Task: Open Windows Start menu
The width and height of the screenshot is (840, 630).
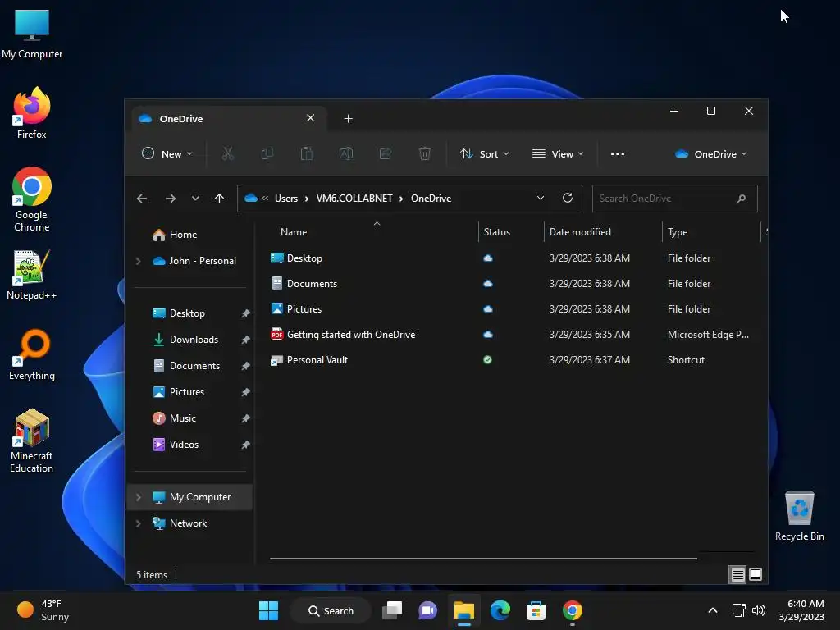Action: tap(268, 610)
